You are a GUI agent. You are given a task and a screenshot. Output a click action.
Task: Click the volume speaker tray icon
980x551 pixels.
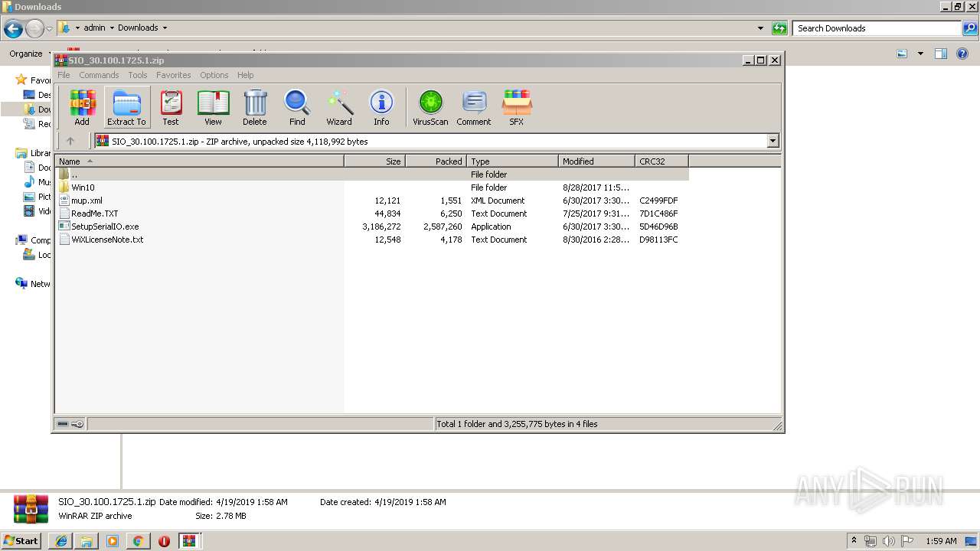(x=889, y=541)
